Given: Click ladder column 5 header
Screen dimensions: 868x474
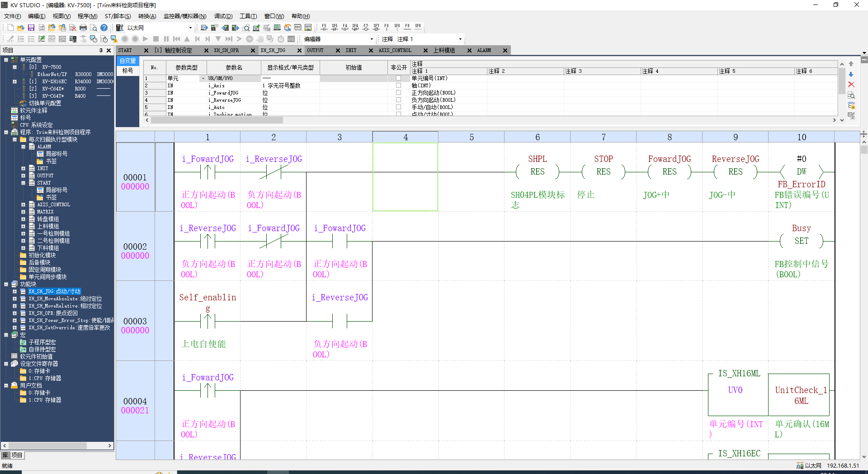Looking at the screenshot, I should (472, 137).
